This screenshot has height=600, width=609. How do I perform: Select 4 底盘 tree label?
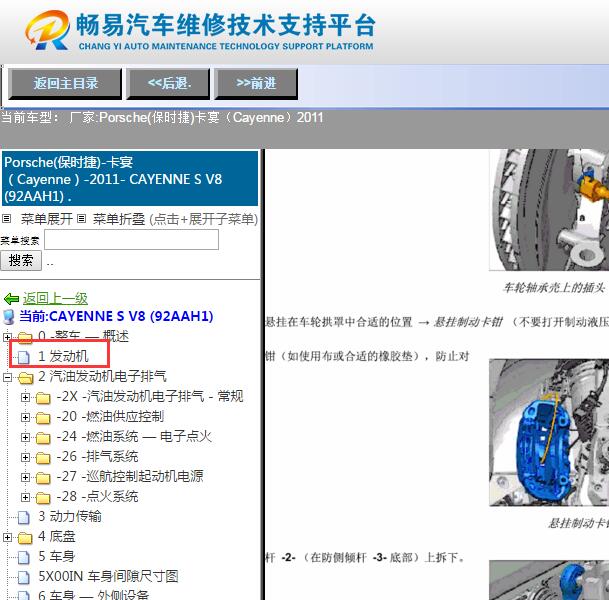coord(57,536)
